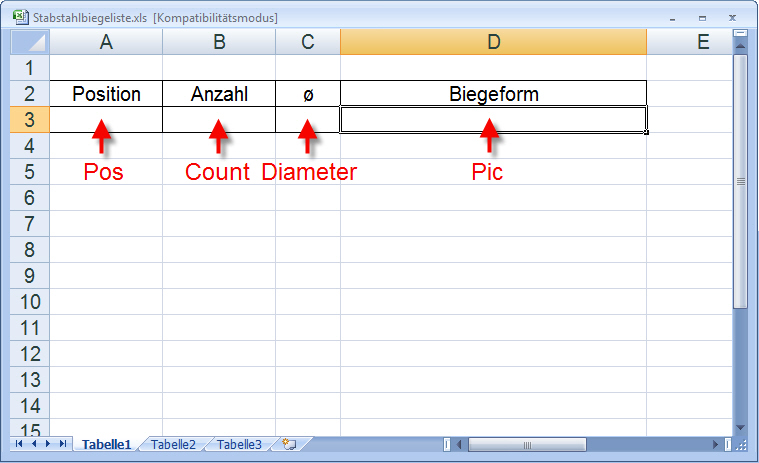The width and height of the screenshot is (759, 463).
Task: Click the empty cell below Position
Action: [106, 120]
